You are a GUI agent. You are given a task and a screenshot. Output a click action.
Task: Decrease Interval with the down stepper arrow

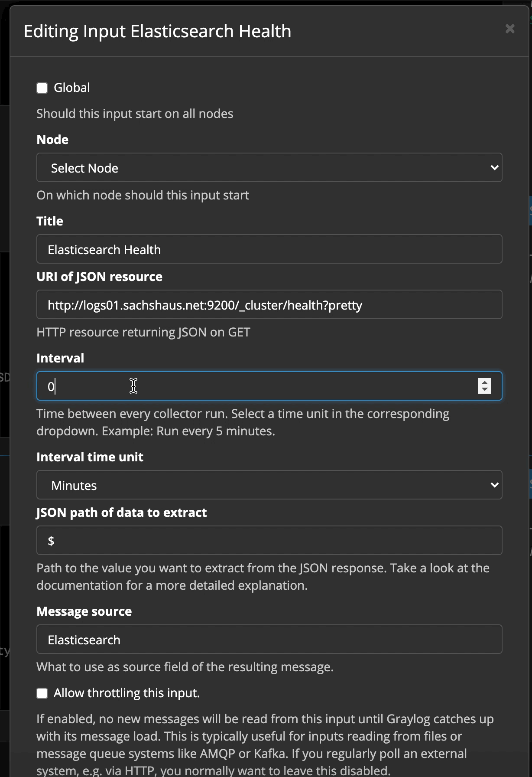click(485, 390)
